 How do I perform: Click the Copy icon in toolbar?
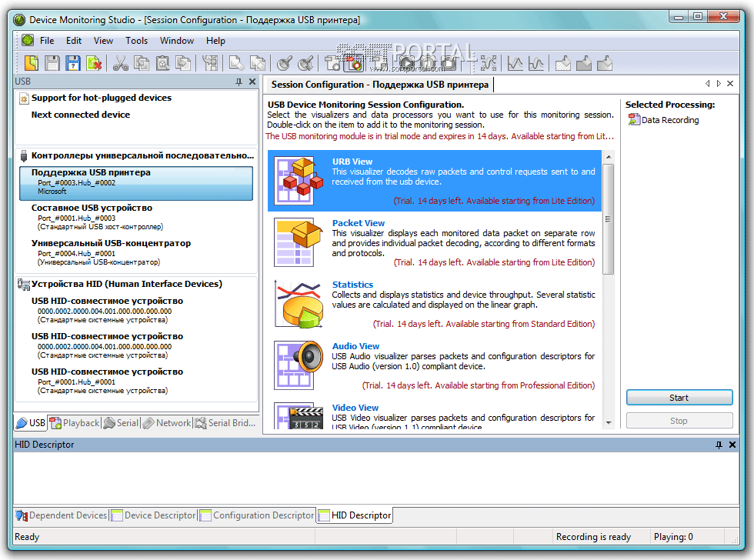[141, 63]
